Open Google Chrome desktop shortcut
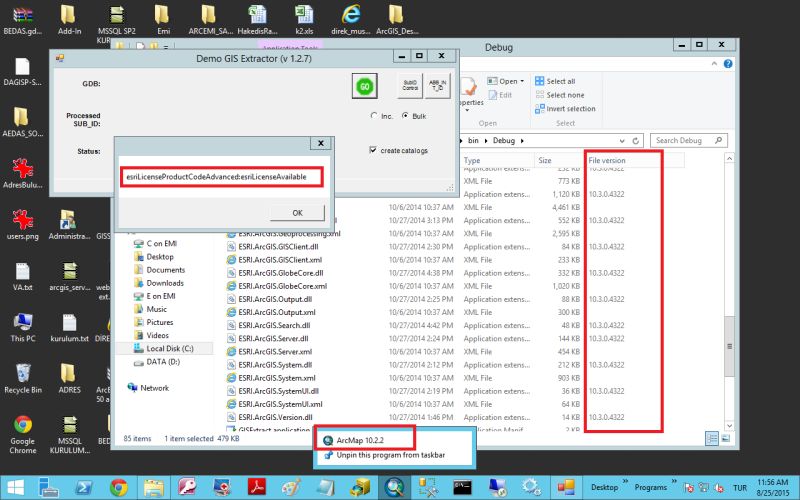This screenshot has height=500, width=800. coord(22,435)
